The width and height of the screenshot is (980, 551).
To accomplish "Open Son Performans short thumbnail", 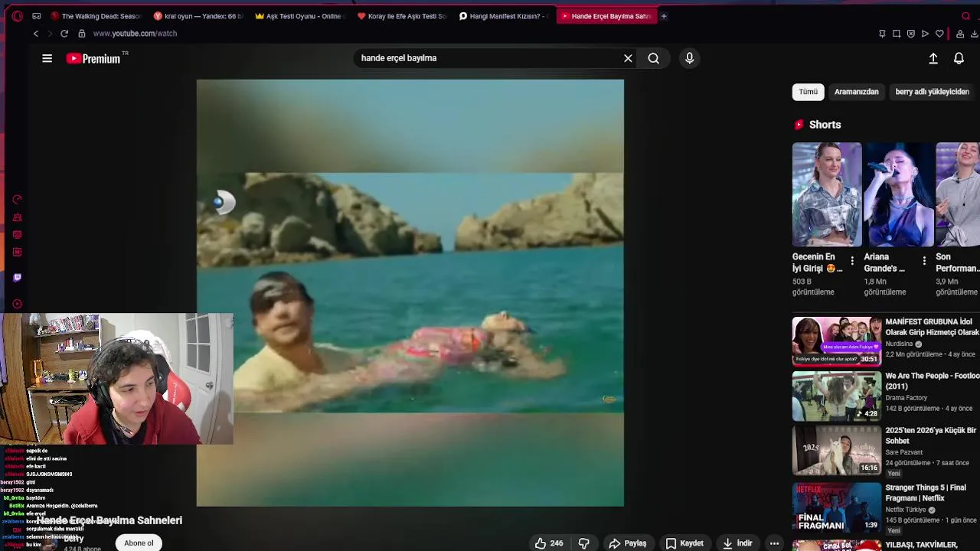I will (x=958, y=194).
